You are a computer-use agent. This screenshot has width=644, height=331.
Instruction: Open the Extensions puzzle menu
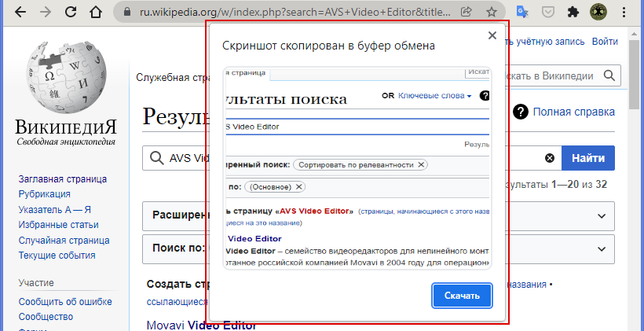573,13
